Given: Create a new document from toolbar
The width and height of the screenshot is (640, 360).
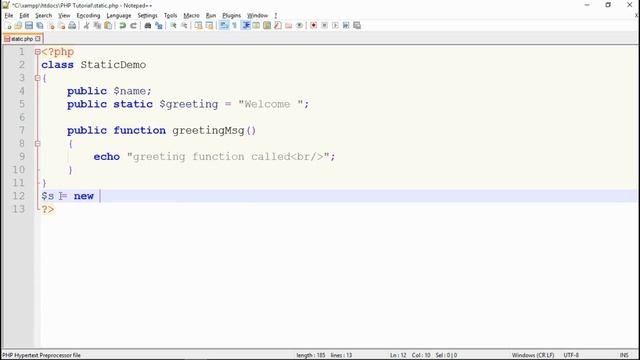Looking at the screenshot, I should 8,26.
